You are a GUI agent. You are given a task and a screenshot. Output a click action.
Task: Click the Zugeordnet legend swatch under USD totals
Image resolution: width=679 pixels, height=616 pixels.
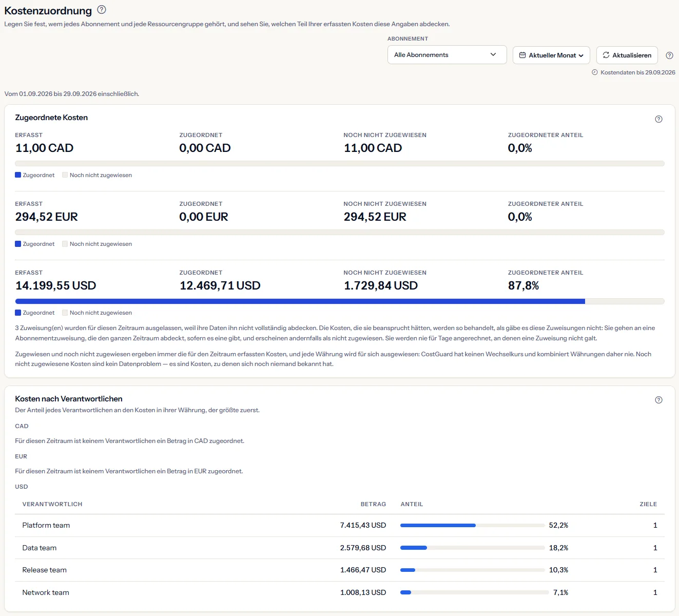(x=18, y=313)
